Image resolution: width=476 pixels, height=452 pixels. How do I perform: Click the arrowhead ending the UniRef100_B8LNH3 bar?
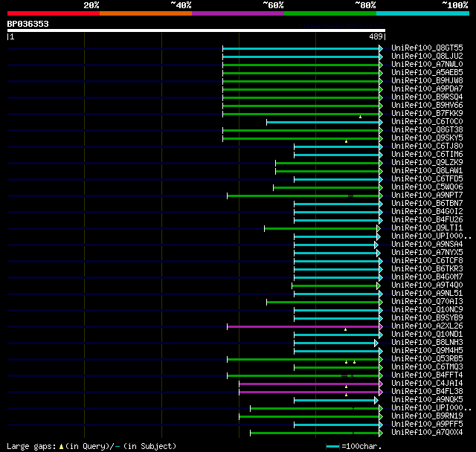tap(376, 343)
